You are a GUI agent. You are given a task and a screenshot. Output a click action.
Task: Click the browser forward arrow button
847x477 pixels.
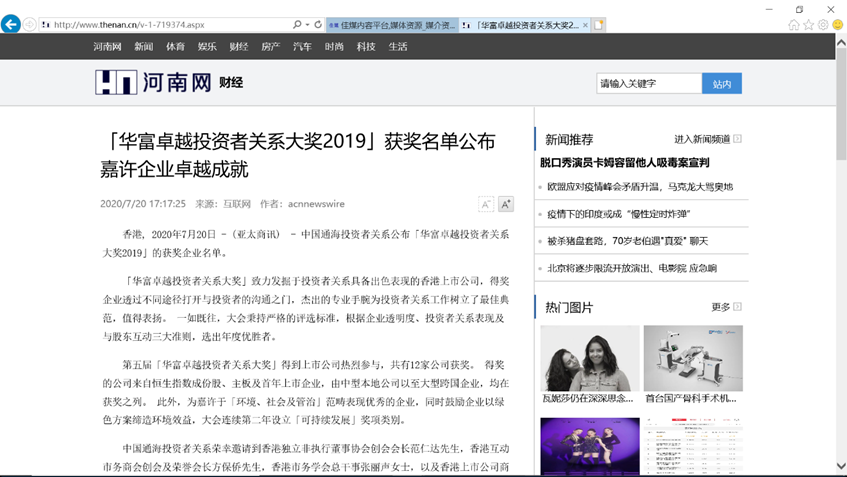click(30, 24)
